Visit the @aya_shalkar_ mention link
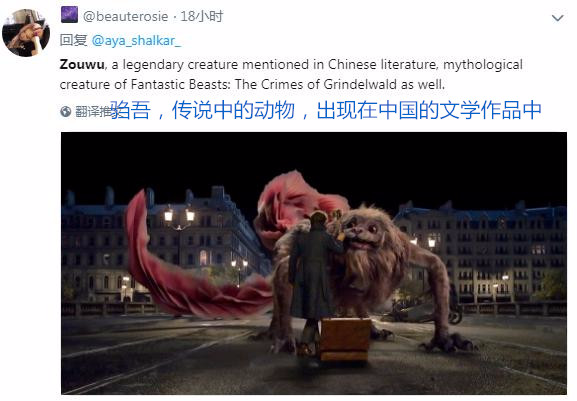577x401 pixels. [136, 40]
